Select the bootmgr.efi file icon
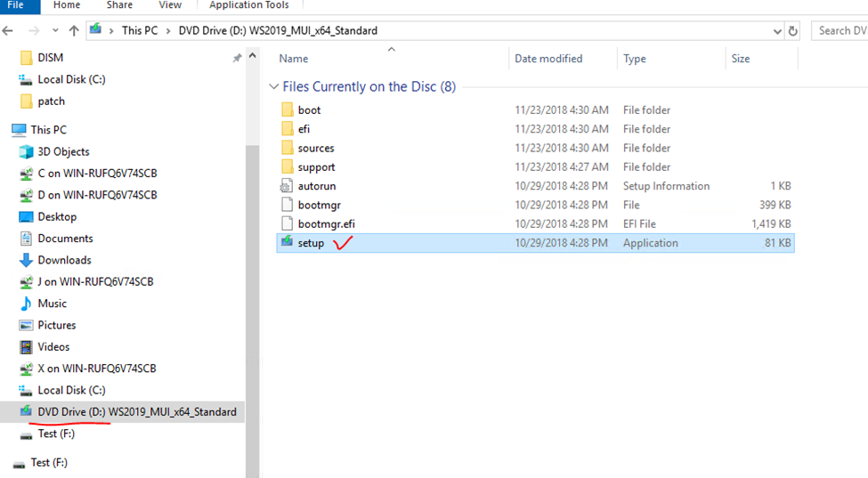The height and width of the screenshot is (478, 868). pyautogui.click(x=287, y=223)
